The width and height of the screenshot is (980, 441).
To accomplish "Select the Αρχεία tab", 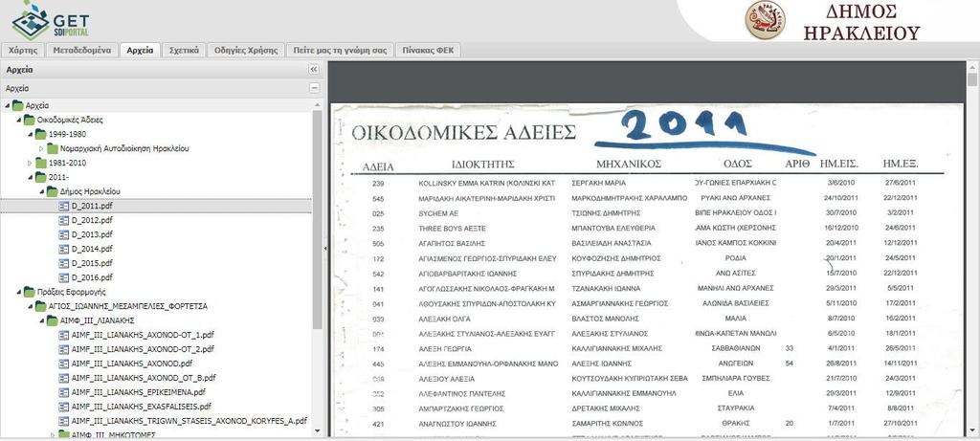I will tap(140, 50).
